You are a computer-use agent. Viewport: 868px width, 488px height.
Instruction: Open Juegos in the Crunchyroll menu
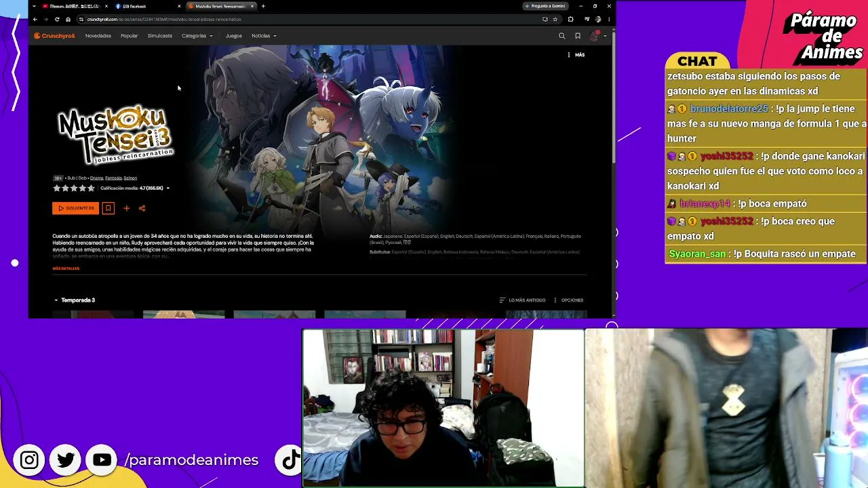tap(234, 36)
